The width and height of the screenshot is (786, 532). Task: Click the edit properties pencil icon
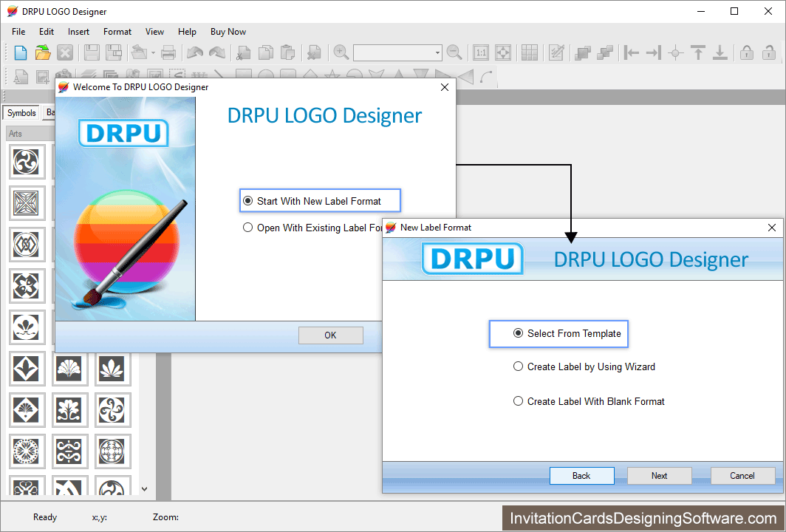(556, 52)
